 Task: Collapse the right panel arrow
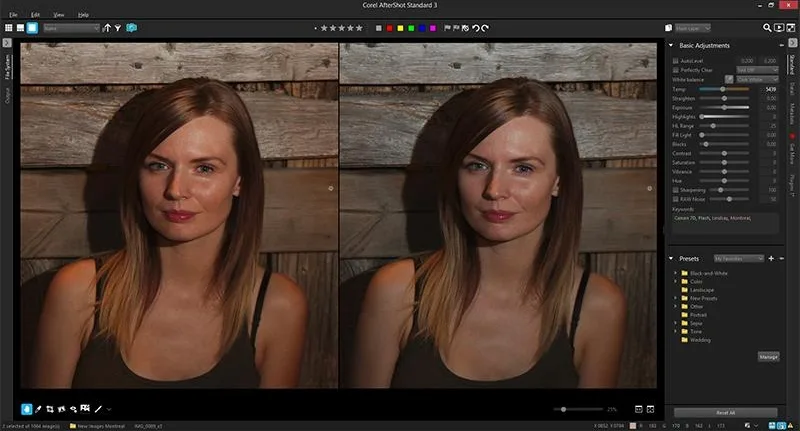pos(792,43)
